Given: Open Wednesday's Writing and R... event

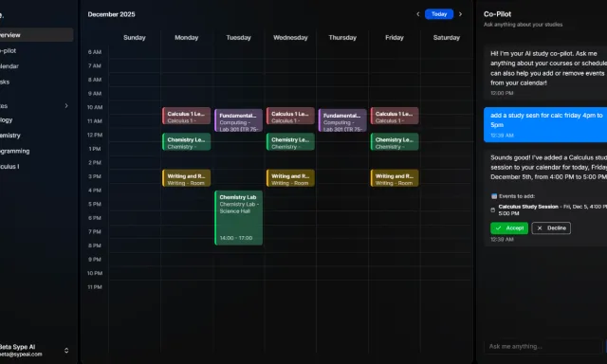Looking at the screenshot, I should click(x=290, y=178).
